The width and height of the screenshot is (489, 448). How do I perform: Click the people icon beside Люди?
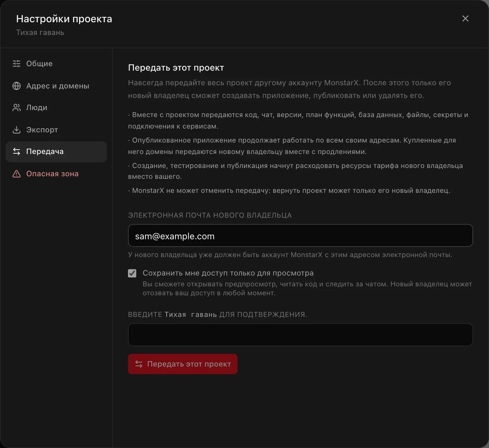point(17,108)
